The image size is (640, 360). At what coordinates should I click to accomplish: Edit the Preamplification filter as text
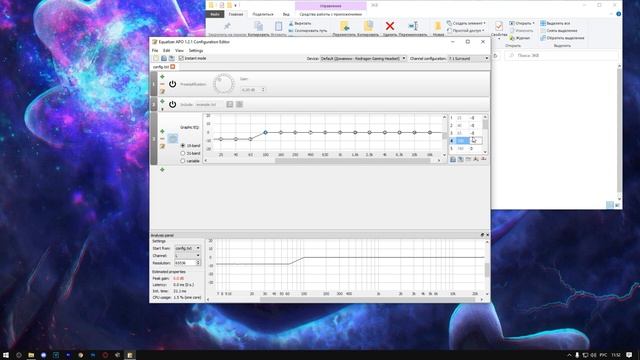(162, 91)
